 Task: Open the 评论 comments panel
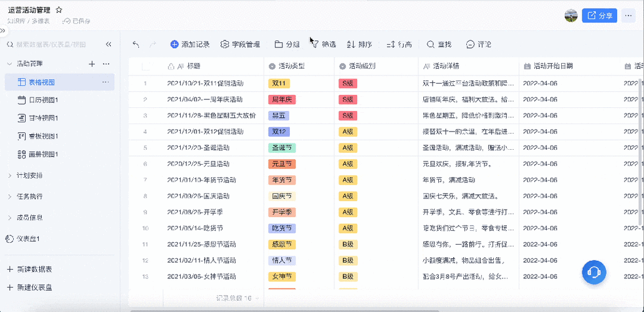[479, 44]
